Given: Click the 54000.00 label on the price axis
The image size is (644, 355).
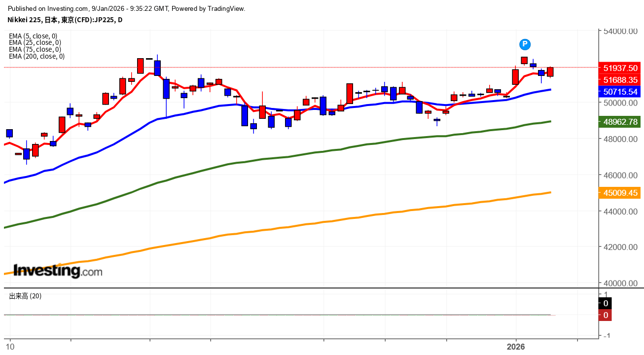Looking at the screenshot, I should [x=621, y=31].
